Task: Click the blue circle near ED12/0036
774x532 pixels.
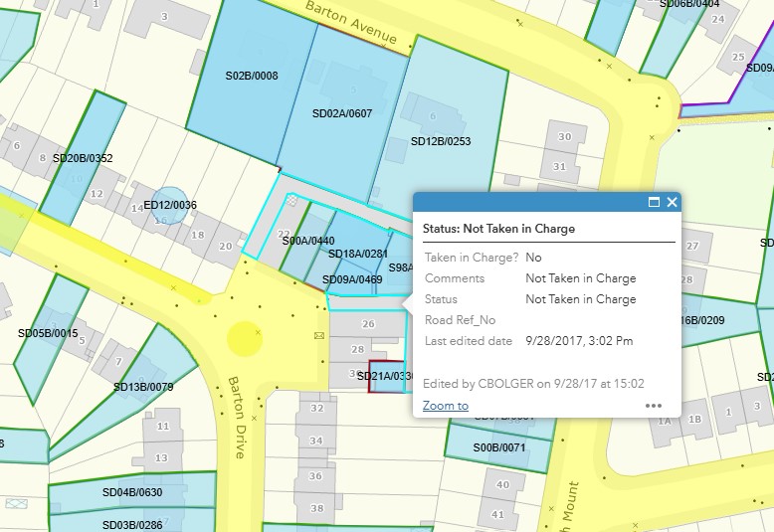Action: tap(172, 204)
